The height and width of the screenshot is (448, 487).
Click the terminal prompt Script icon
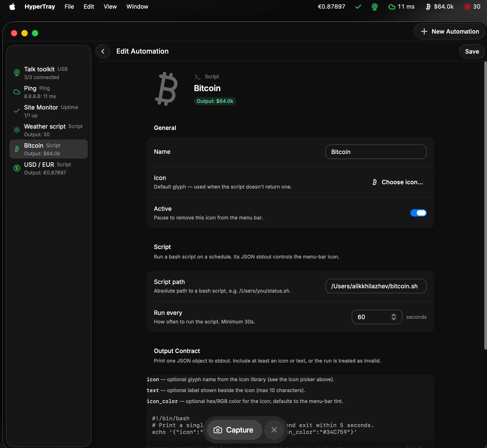click(198, 77)
